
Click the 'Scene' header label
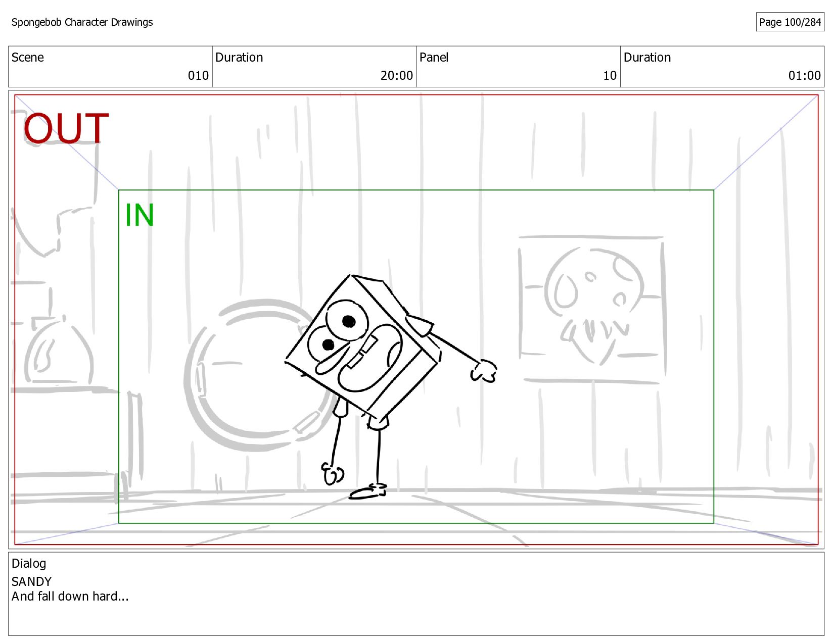coord(28,58)
